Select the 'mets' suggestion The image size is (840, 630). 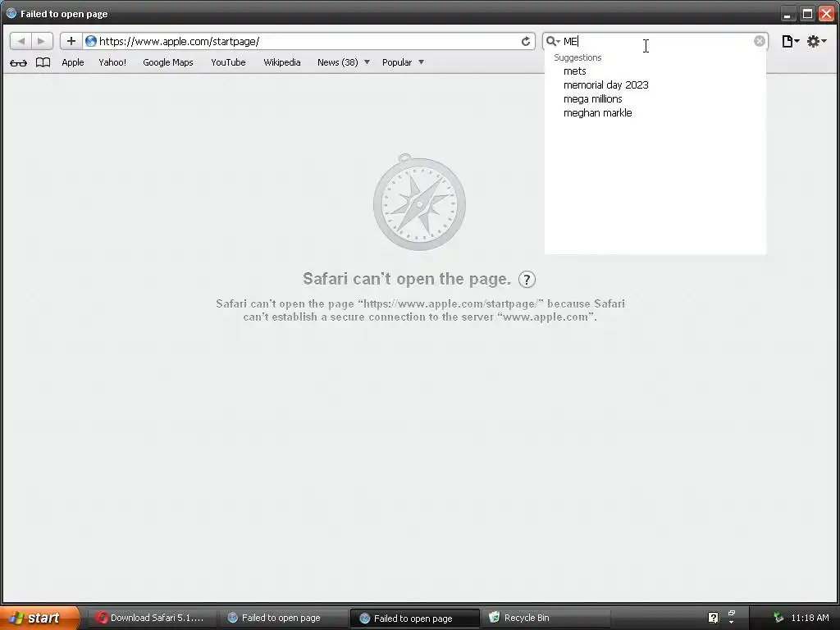655,71
